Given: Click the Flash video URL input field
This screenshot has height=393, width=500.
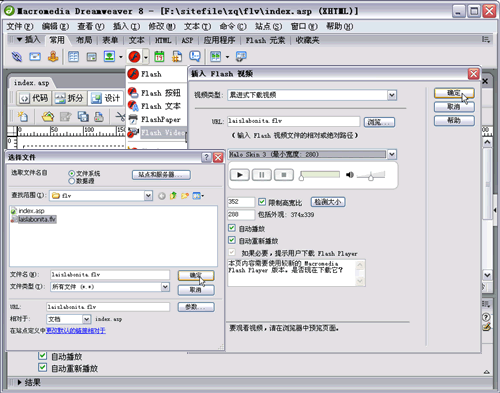Looking at the screenshot, I should 293,121.
